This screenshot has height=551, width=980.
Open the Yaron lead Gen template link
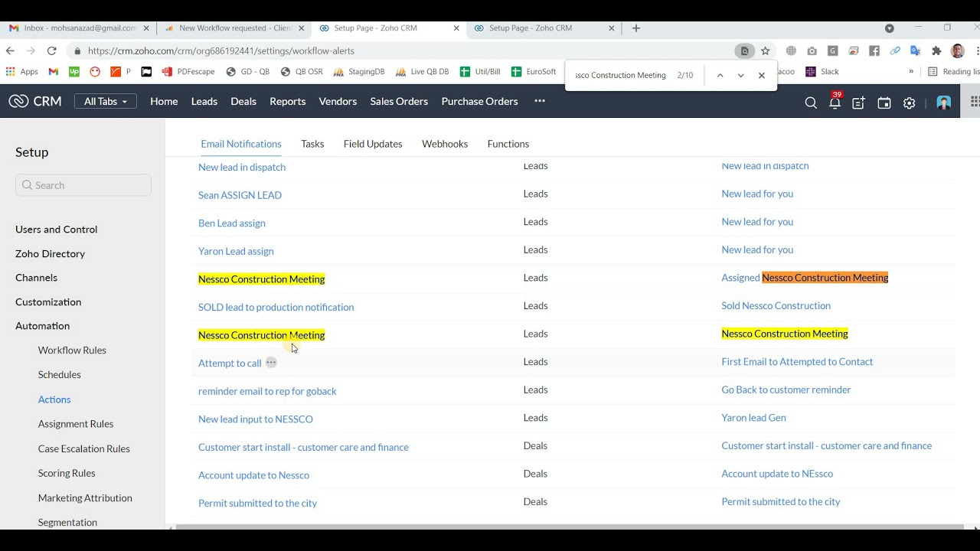[x=753, y=417]
